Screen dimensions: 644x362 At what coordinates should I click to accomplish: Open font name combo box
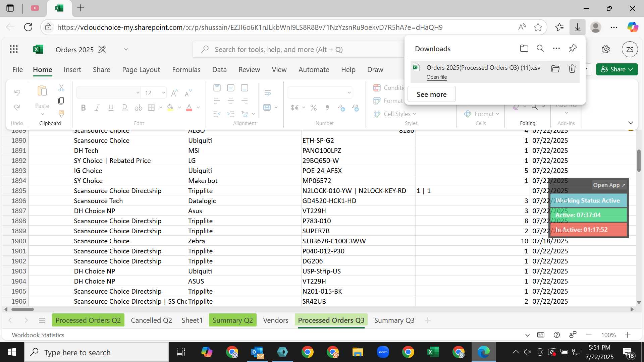coord(108,93)
